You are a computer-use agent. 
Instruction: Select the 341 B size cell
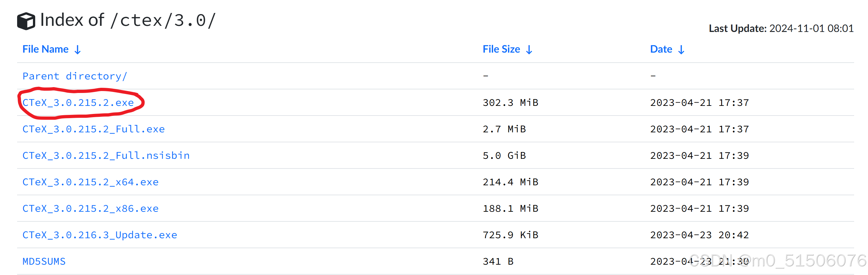(x=498, y=261)
